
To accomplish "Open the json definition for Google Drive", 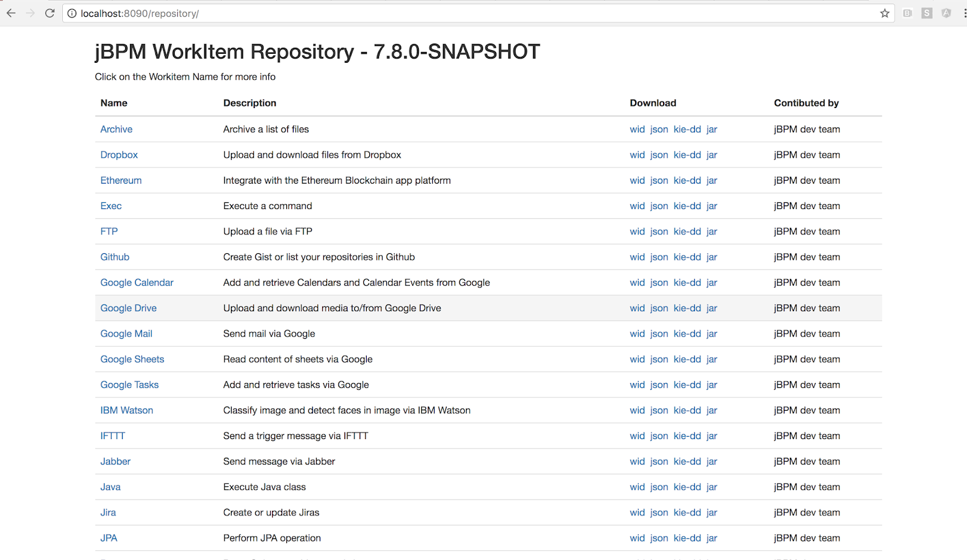I will (x=659, y=308).
